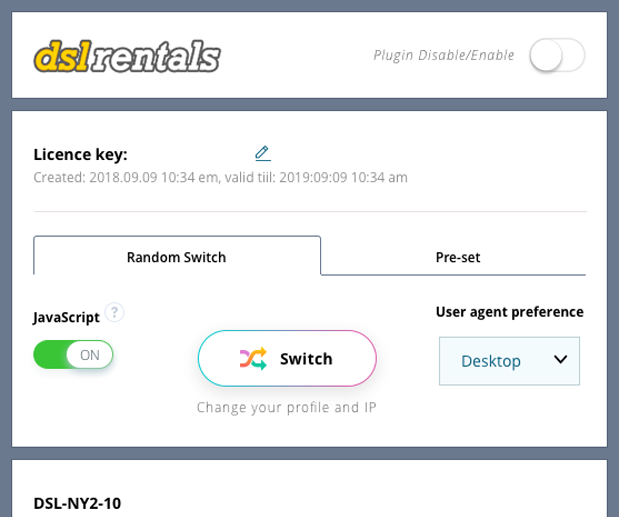Open the JavaScript help question mark

(114, 313)
